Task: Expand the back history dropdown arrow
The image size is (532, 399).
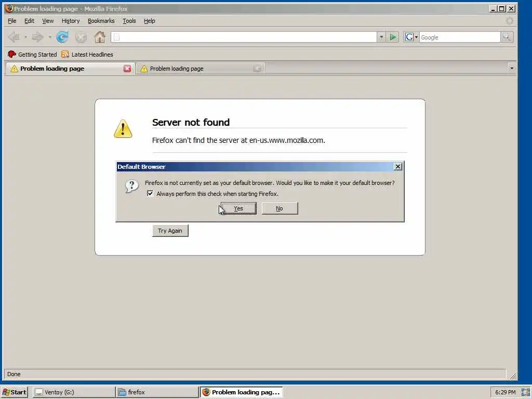Action: click(26, 37)
